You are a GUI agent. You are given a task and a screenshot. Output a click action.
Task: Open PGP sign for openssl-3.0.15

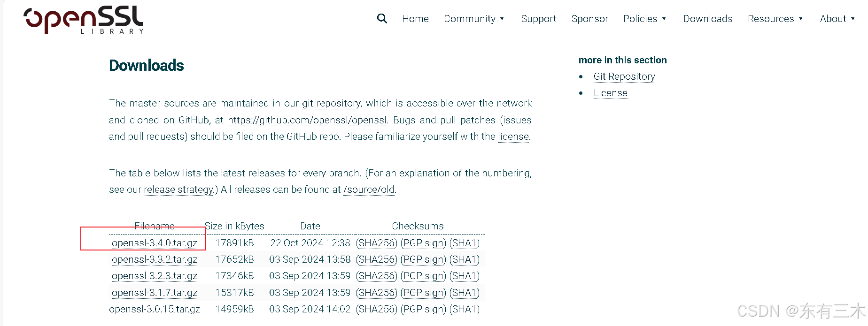click(423, 309)
